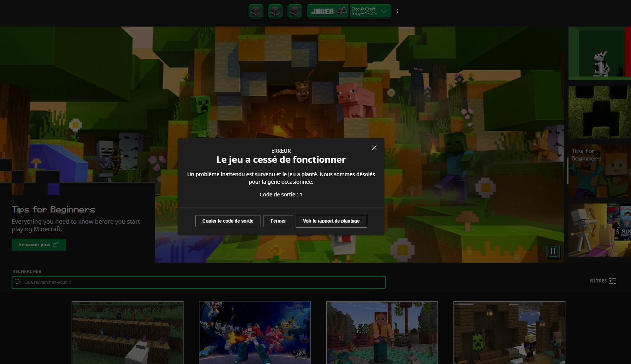
Task: Click the magnifier search icon
Action: [x=18, y=282]
